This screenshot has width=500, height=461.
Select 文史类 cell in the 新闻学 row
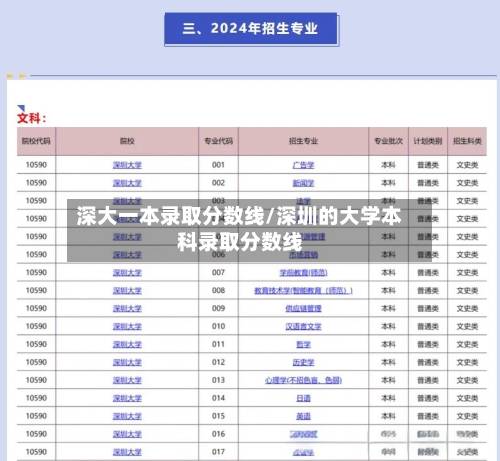coord(467,183)
